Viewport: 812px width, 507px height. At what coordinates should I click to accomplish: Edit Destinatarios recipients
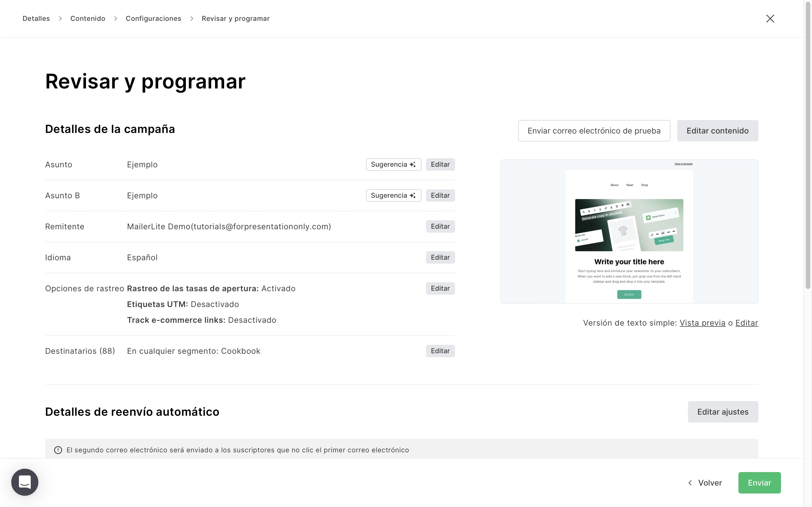440,351
